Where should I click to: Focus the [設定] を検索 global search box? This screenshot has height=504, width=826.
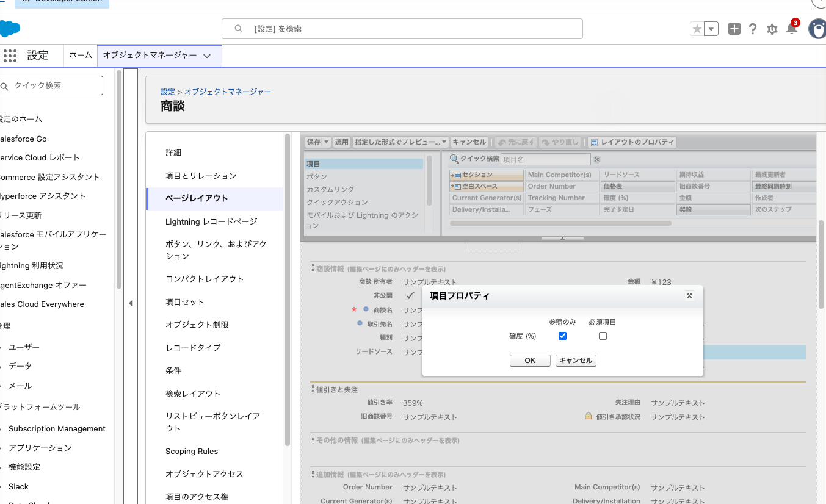402,29
